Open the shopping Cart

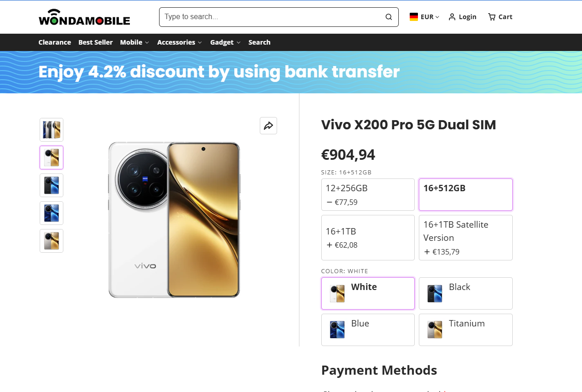point(500,17)
